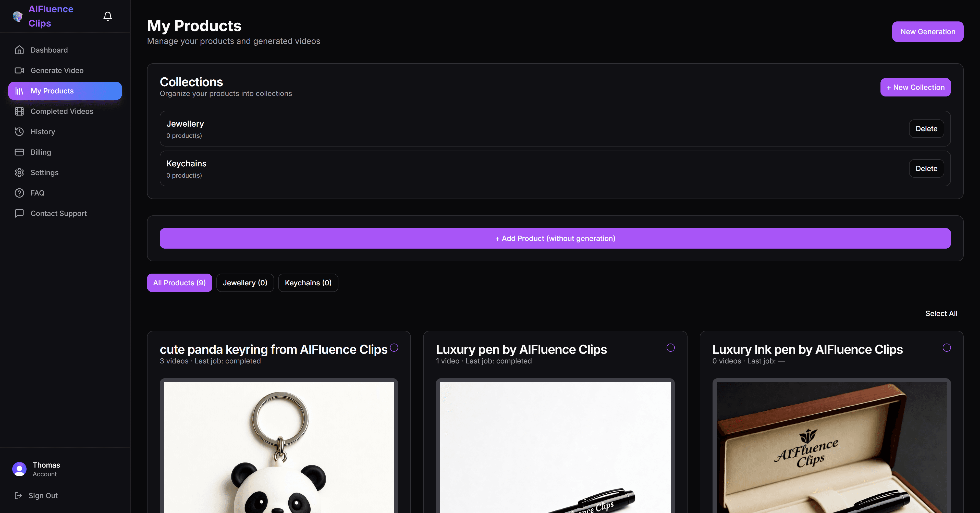
Task: Click the Completed Videos film icon
Action: pyautogui.click(x=19, y=111)
